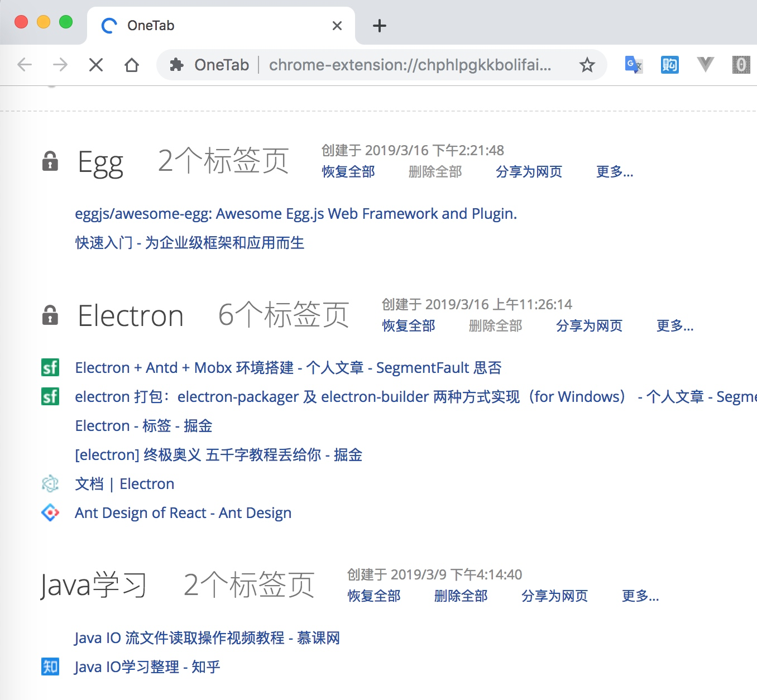The height and width of the screenshot is (700, 757).
Task: Go to the browser home page
Action: point(132,65)
